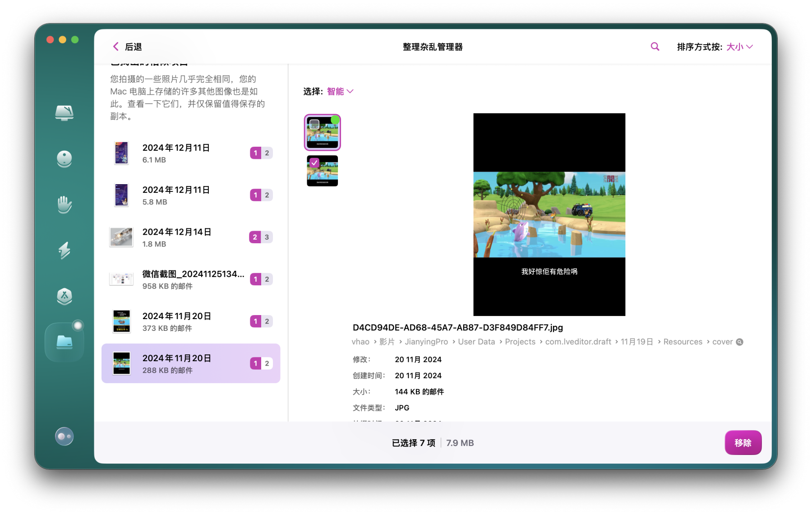Select the 6.1 MB 2024年12月11日 group

[190, 153]
